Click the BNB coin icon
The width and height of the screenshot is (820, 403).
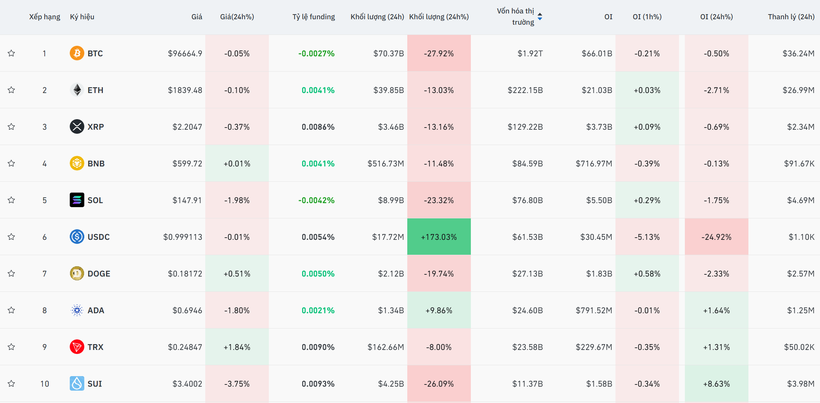(x=77, y=163)
